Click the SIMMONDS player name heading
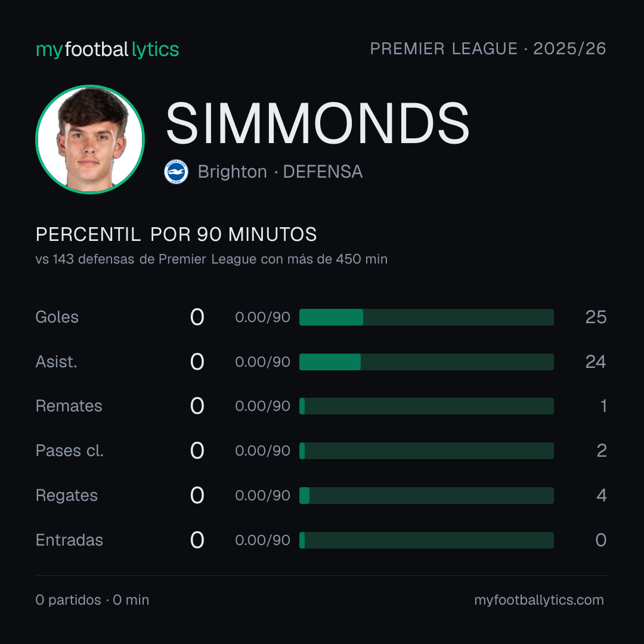The height and width of the screenshot is (644, 644). (317, 123)
